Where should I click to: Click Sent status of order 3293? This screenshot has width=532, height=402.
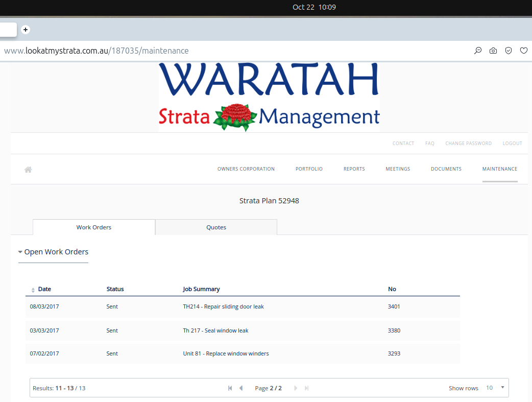pyautogui.click(x=112, y=353)
